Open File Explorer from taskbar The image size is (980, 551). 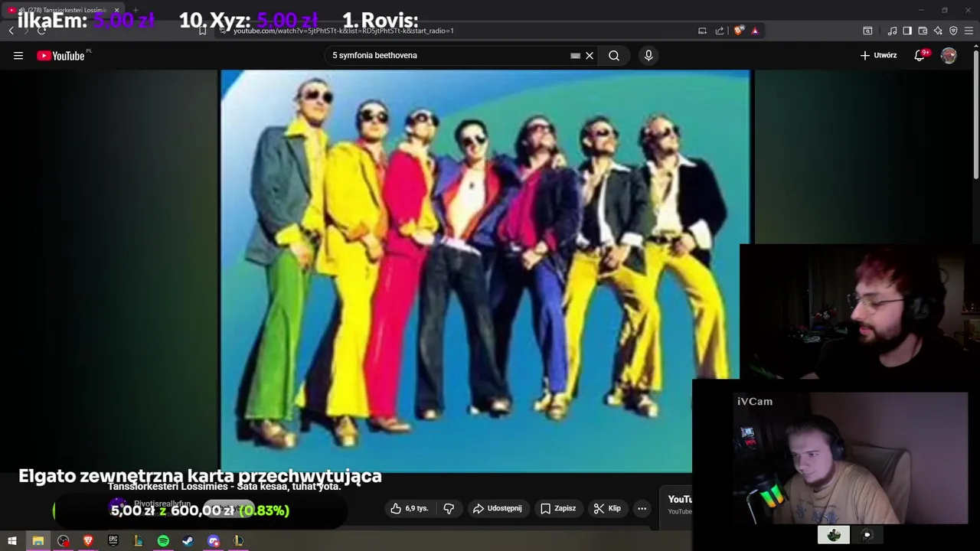(x=38, y=540)
